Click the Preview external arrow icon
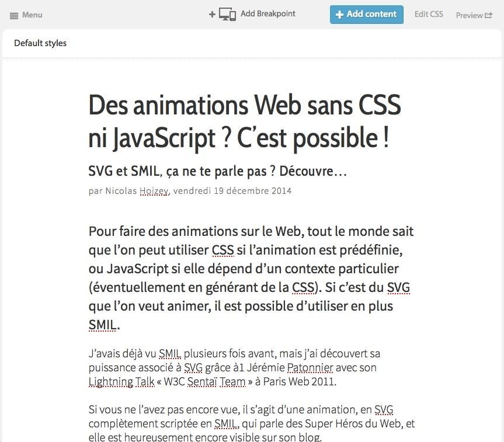The width and height of the screenshot is (504, 442). (489, 16)
